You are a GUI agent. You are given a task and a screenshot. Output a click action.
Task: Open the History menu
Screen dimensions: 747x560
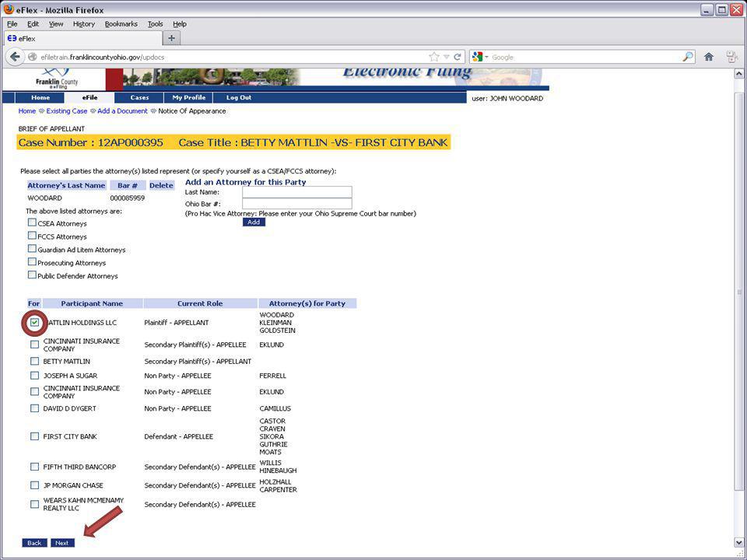[x=84, y=24]
